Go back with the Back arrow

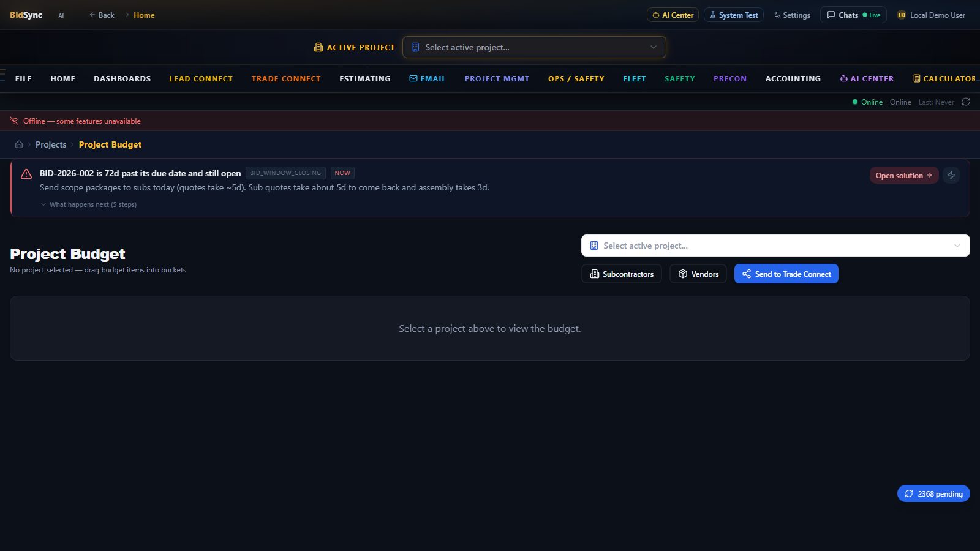click(102, 15)
